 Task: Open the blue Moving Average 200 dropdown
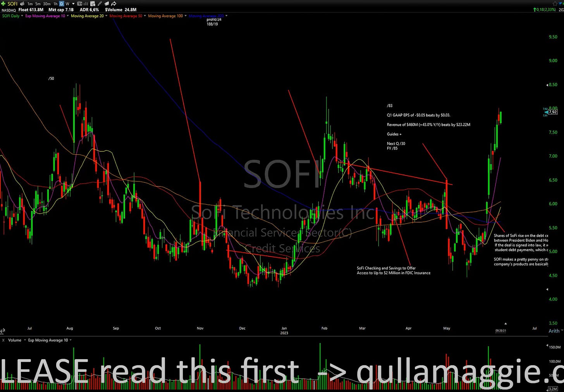point(227,16)
